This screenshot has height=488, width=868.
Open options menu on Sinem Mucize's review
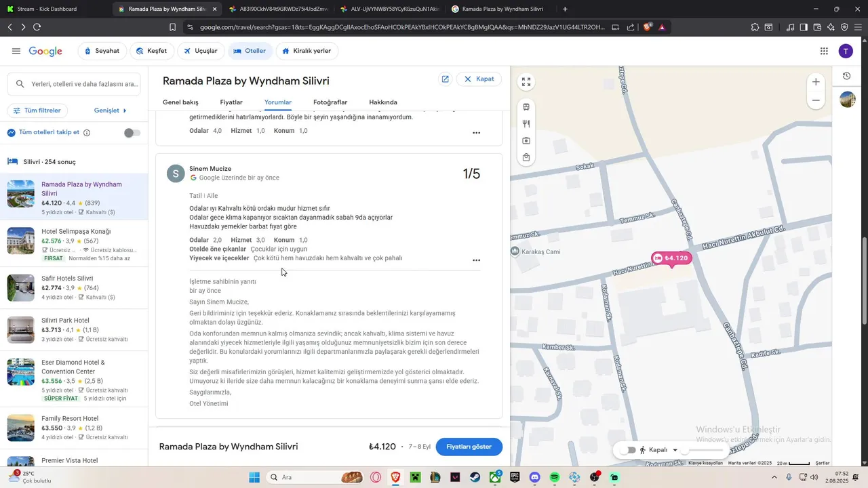pyautogui.click(x=476, y=260)
